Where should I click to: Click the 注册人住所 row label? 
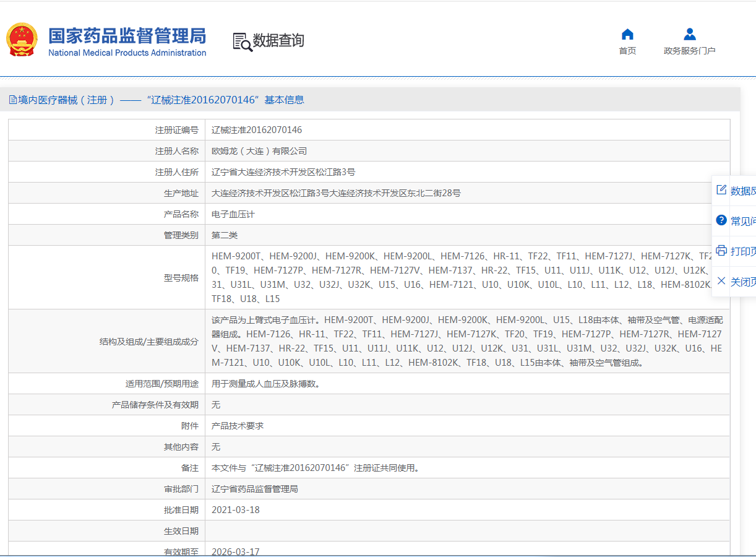click(x=177, y=172)
